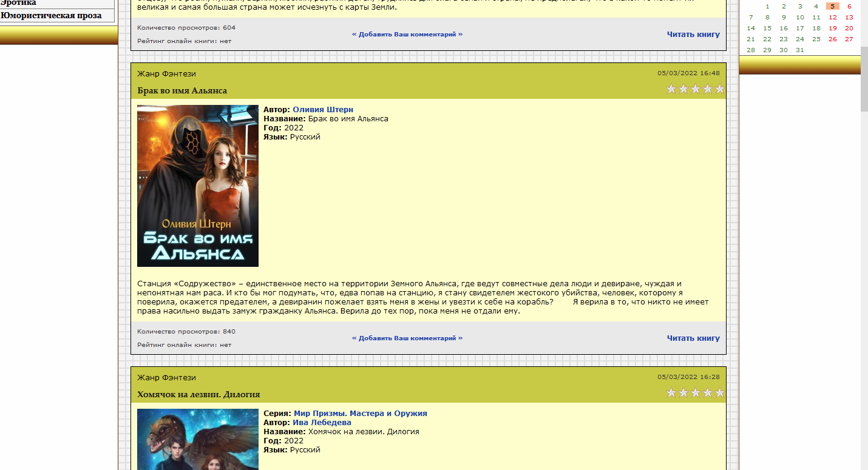Click Рейтинг онлайн книги under 604 views
This screenshot has width=868, height=470.
coord(185,41)
